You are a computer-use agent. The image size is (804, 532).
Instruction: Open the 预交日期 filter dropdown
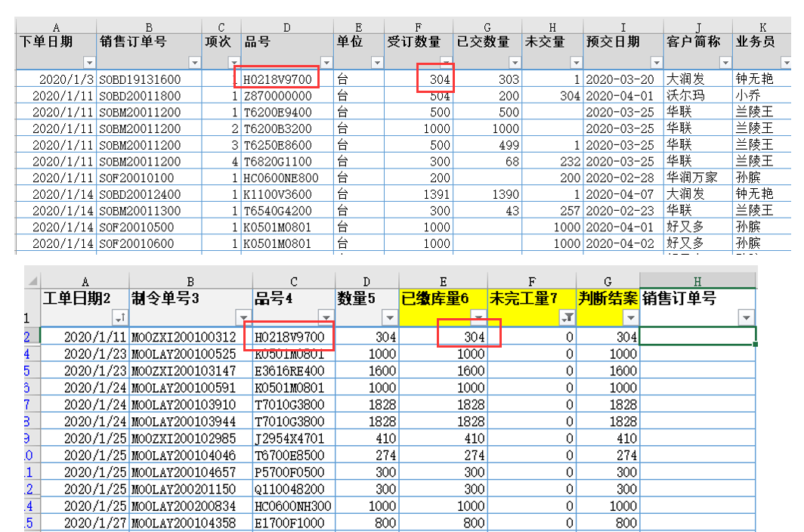coord(657,63)
